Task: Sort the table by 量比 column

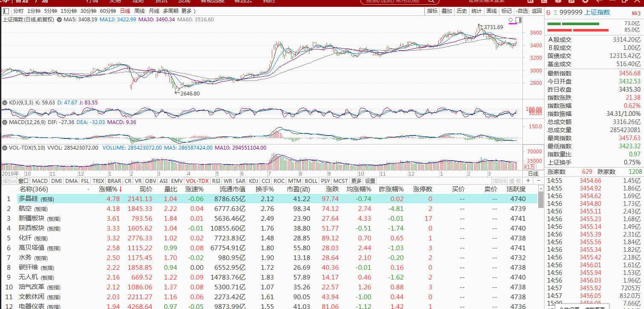Action: 171,189
